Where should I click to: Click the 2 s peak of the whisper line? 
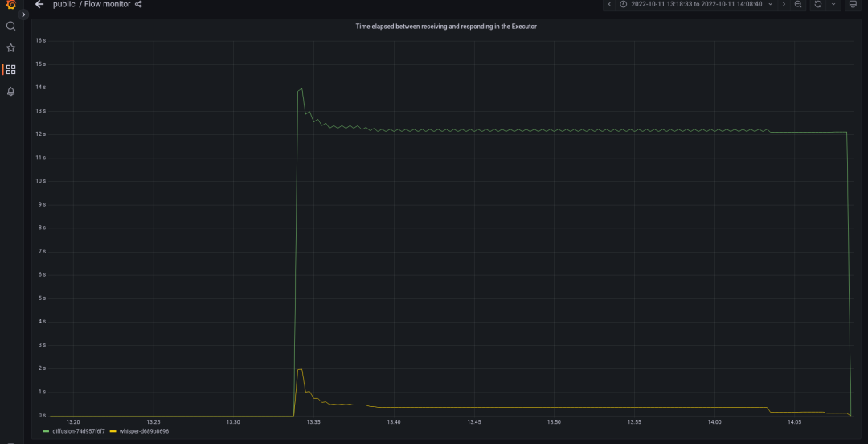(300, 369)
